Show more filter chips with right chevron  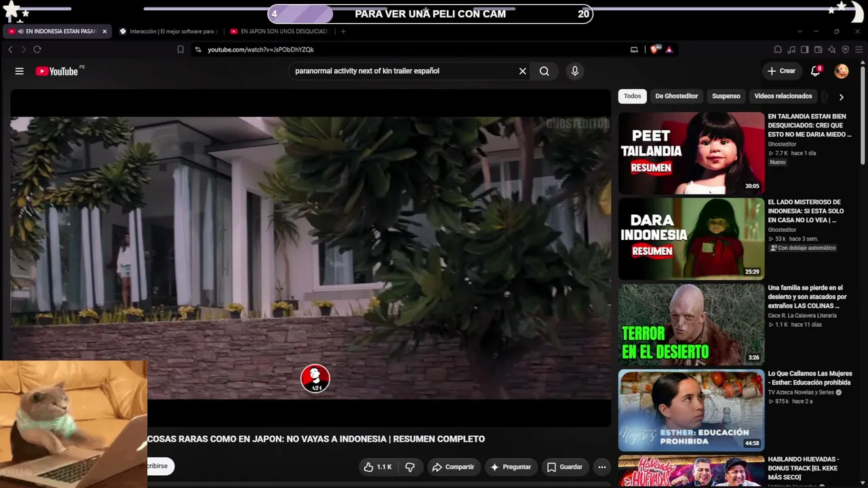pyautogui.click(x=841, y=97)
